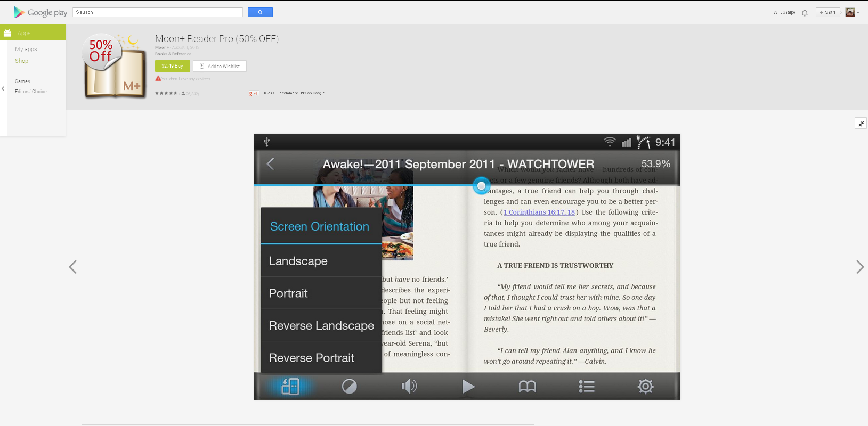Add Moon+ Reader Pro to Wishlist
This screenshot has height=426, width=868.
[x=220, y=66]
